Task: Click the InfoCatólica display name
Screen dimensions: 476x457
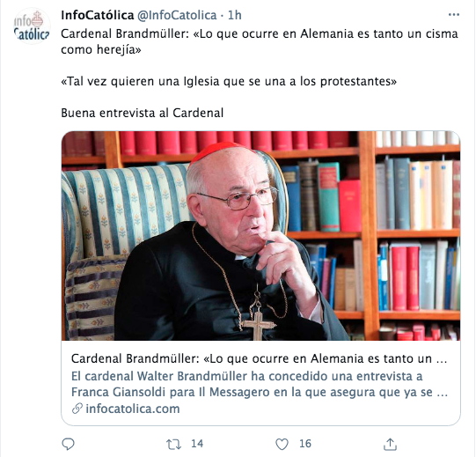Action: pos(97,15)
